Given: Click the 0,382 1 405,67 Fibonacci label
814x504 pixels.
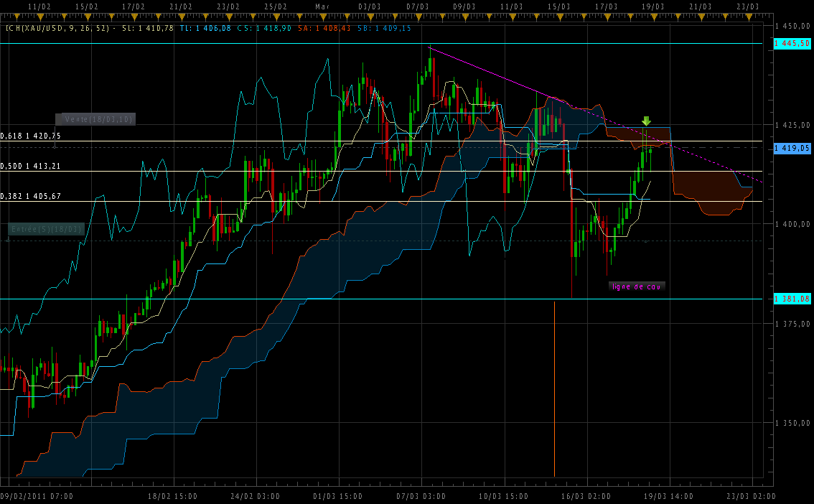Looking at the screenshot, I should [31, 196].
